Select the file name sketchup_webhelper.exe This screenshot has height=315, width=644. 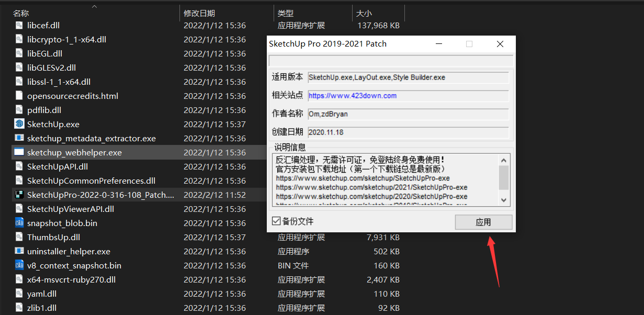(x=74, y=152)
